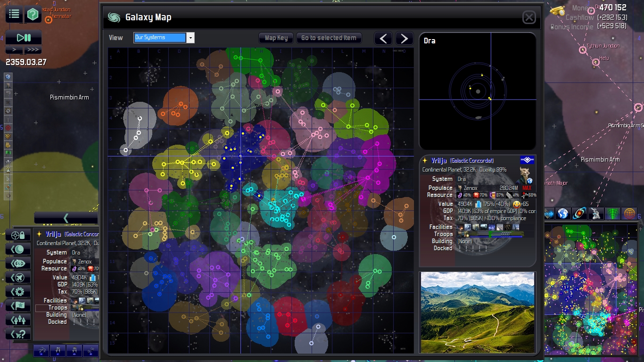This screenshot has width=644, height=362.
Task: Open the View combo box showing Our Systems
Action: pos(164,38)
